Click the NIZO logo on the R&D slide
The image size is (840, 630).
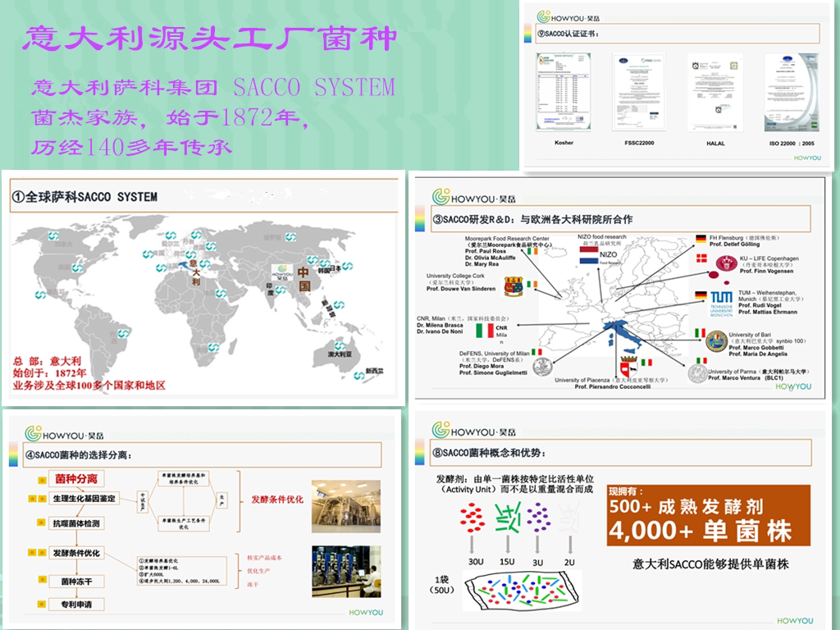(598, 254)
